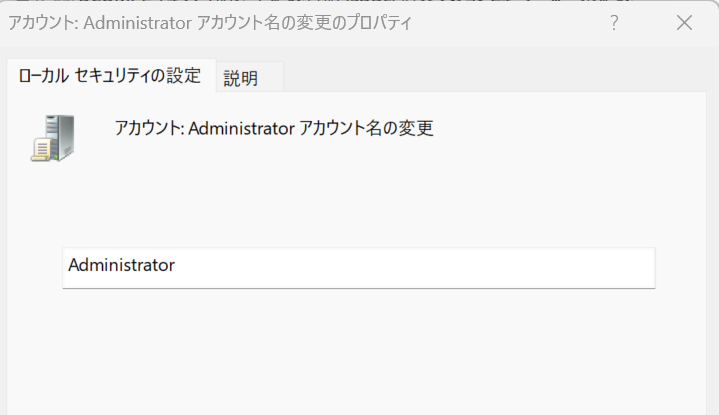Return to the local security setting tab
This screenshot has width=719, height=415.
coord(111,76)
